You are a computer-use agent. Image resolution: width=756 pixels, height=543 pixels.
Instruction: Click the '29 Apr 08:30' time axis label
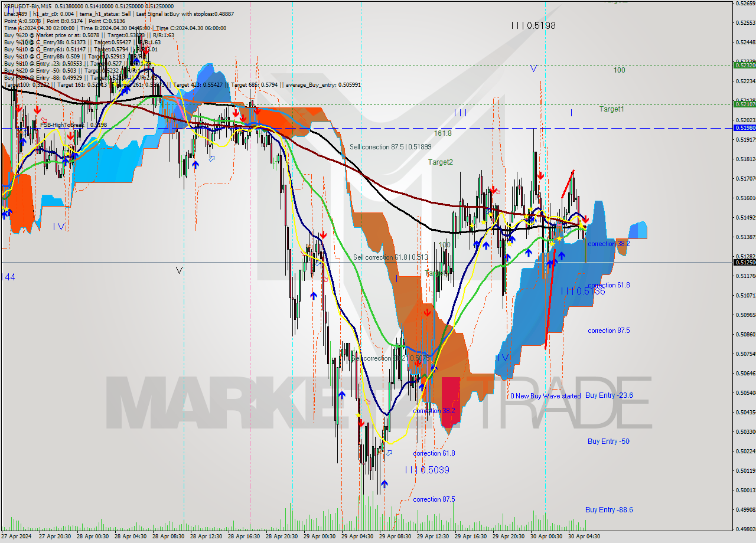396,537
